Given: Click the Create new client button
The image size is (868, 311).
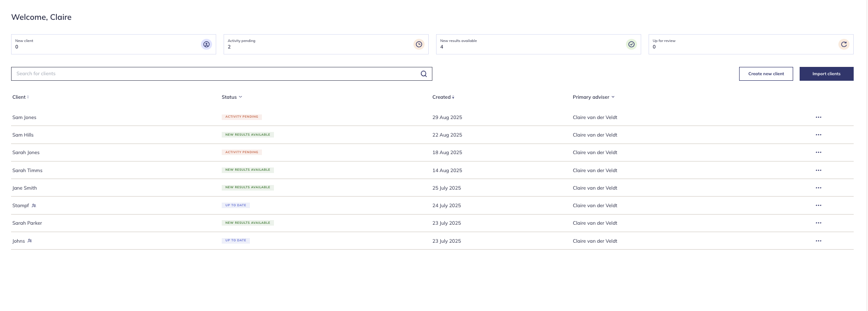Looking at the screenshot, I should pyautogui.click(x=766, y=74).
